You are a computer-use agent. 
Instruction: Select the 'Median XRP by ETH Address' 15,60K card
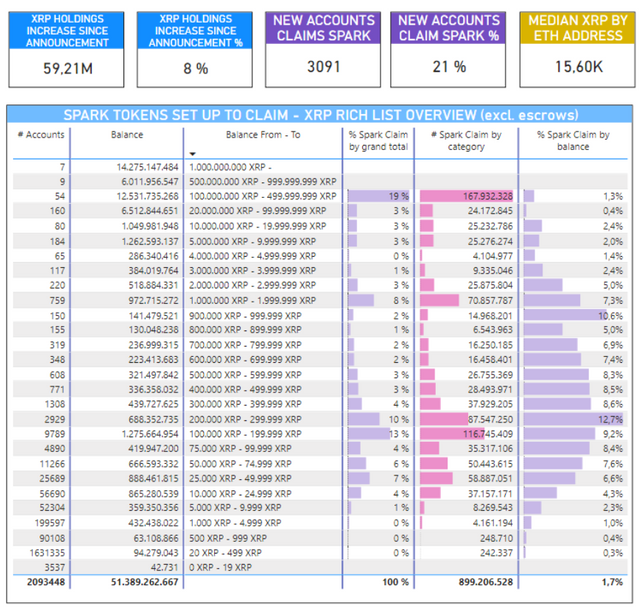pyautogui.click(x=577, y=49)
